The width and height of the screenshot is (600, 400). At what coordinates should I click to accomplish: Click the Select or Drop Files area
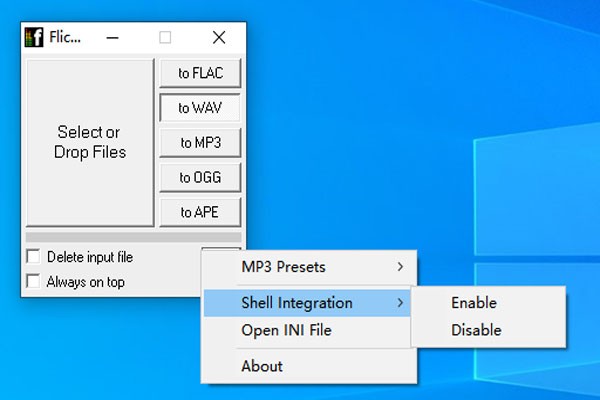[x=90, y=142]
